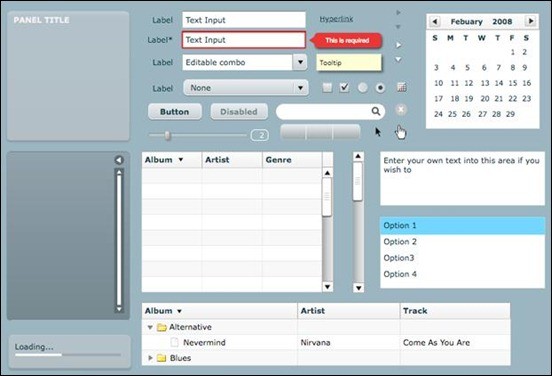Open the calendar date picker icon
The width and height of the screenshot is (552, 376).
point(401,87)
